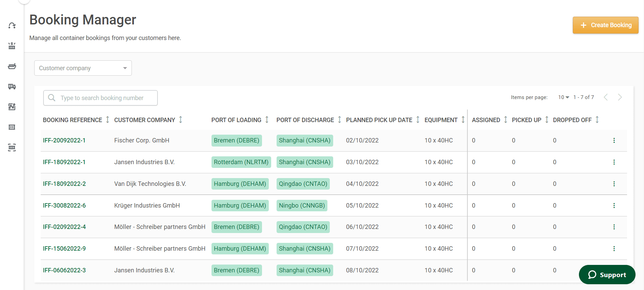Screen dimensions: 644x290
Task: Open the route arrow icon in sidebar
Action: [x=12, y=25]
